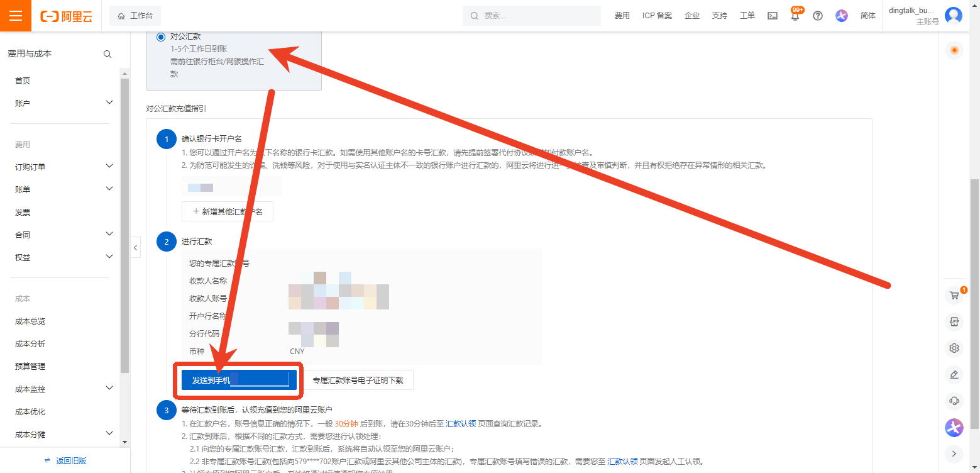Screen dimensions: 980x473
Task: Open the 工单 top navigation item
Action: (x=747, y=16)
